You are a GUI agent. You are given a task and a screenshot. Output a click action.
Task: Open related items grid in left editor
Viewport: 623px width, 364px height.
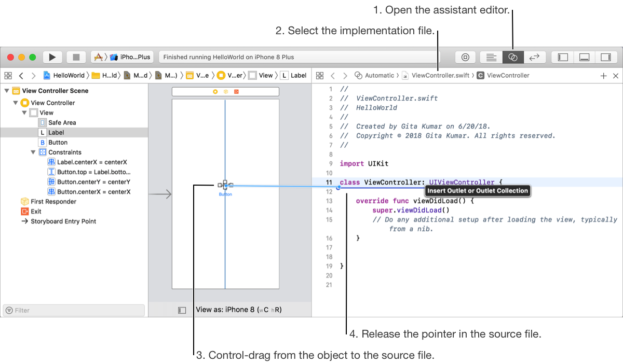pos(8,75)
